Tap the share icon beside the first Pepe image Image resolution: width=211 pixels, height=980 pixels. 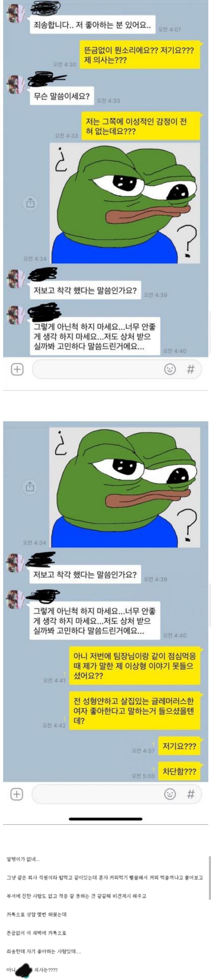[30, 203]
